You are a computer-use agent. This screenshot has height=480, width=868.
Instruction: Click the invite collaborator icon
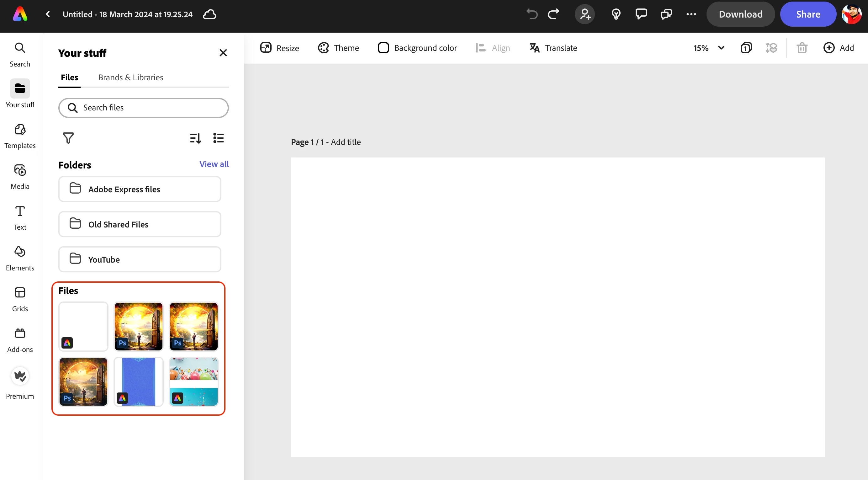click(x=585, y=14)
